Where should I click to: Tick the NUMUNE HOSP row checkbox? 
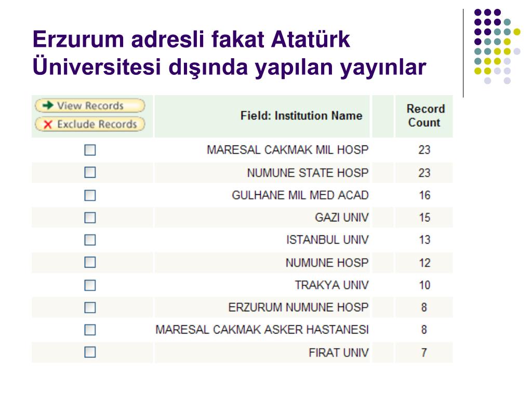(90, 262)
